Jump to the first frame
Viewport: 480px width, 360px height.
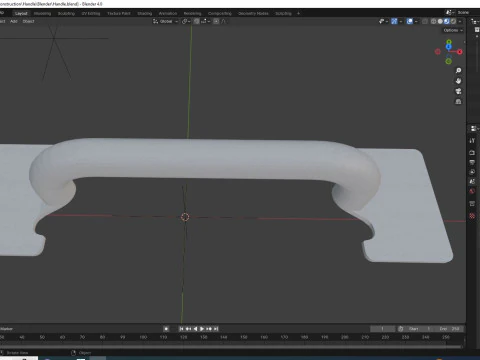tap(181, 329)
